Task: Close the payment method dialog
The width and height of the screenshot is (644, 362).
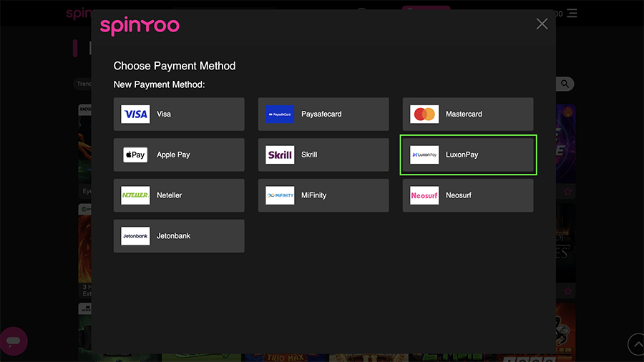Action: coord(542,24)
